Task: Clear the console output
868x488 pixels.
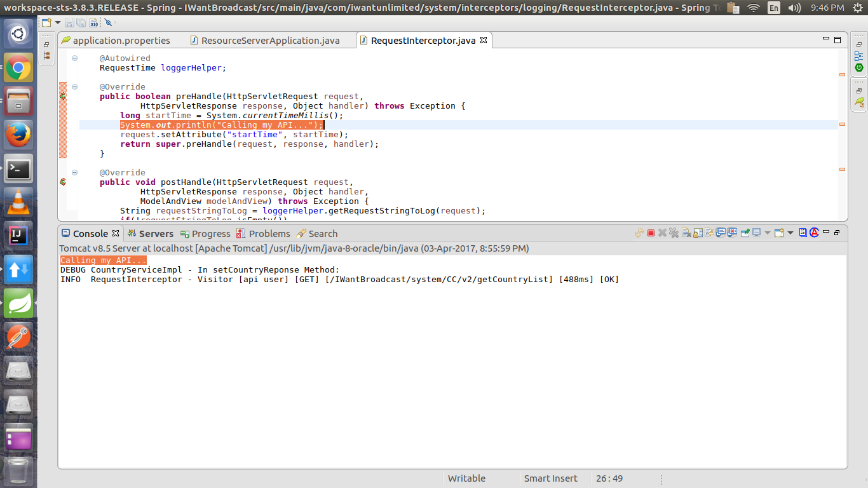Action: (x=686, y=233)
